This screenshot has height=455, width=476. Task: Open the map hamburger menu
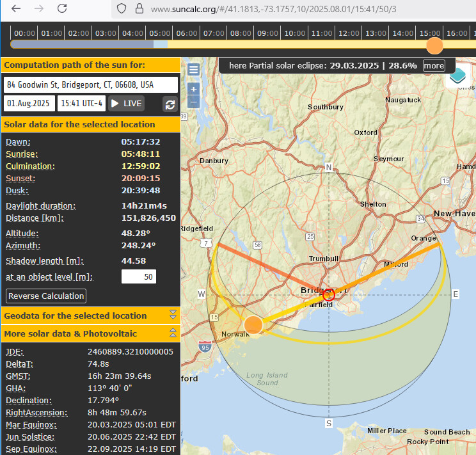pyautogui.click(x=193, y=70)
